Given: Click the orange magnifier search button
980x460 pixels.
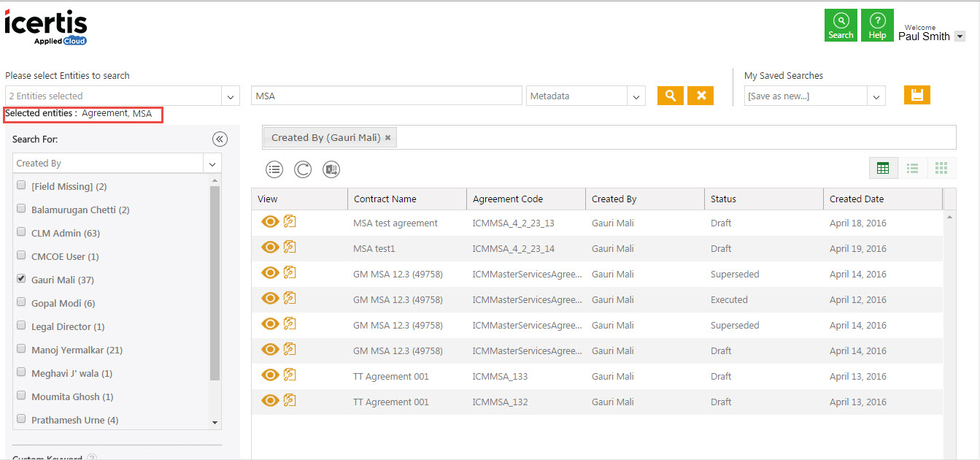Looking at the screenshot, I should coord(670,96).
